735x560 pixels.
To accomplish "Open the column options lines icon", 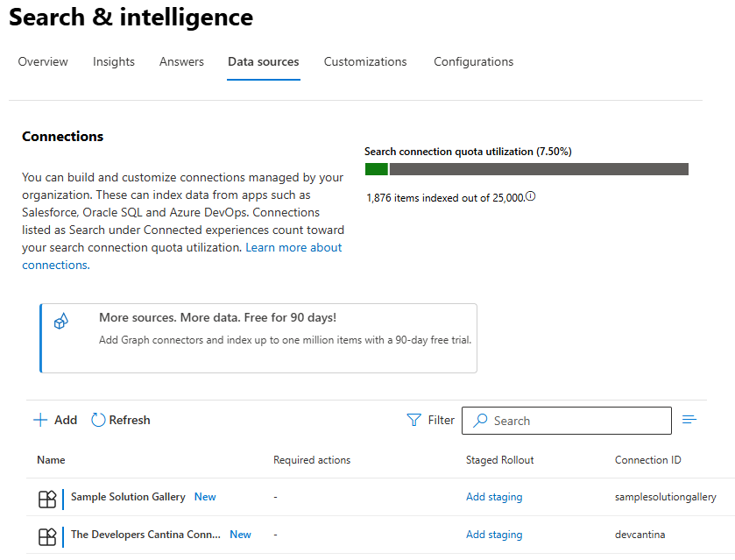I will [x=689, y=419].
